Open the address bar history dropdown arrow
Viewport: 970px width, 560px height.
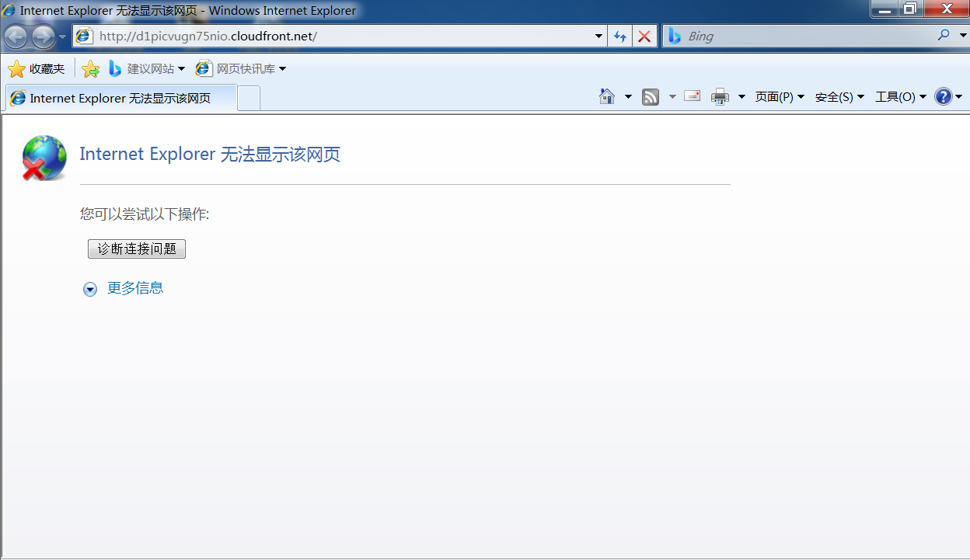[x=598, y=36]
